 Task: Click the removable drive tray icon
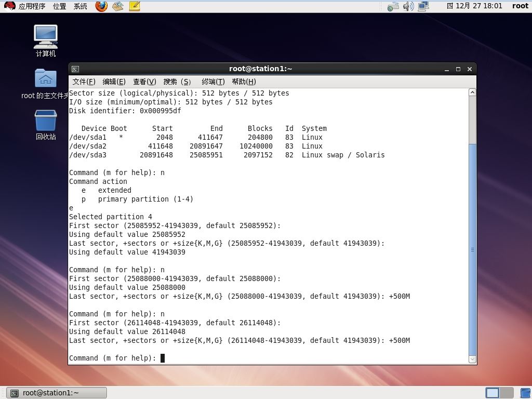tap(393, 6)
